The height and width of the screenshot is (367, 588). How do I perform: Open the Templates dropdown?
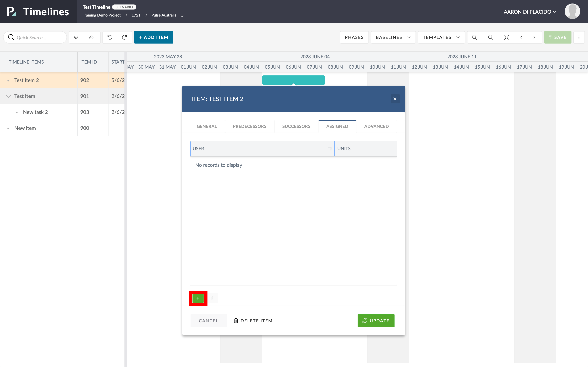click(x=441, y=37)
